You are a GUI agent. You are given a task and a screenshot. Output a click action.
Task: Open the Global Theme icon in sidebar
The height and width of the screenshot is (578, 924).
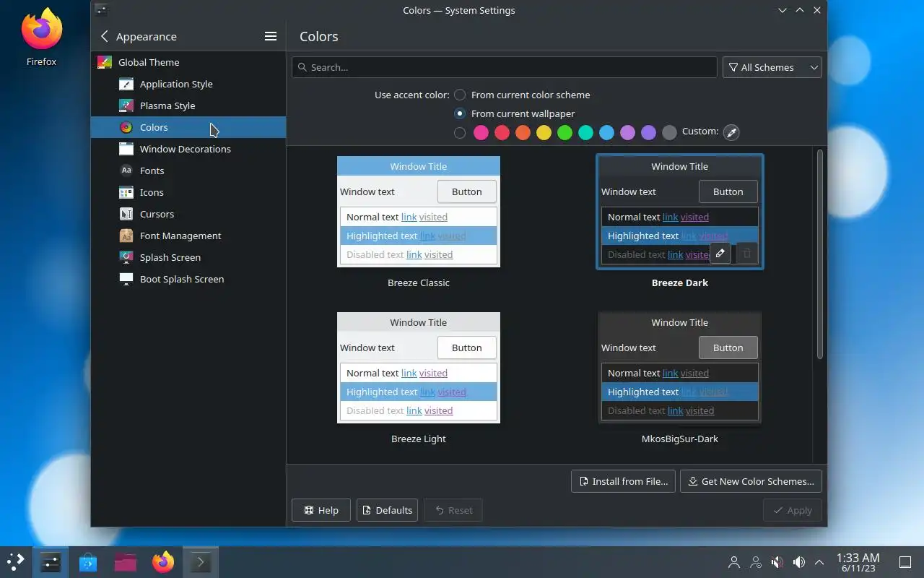105,62
